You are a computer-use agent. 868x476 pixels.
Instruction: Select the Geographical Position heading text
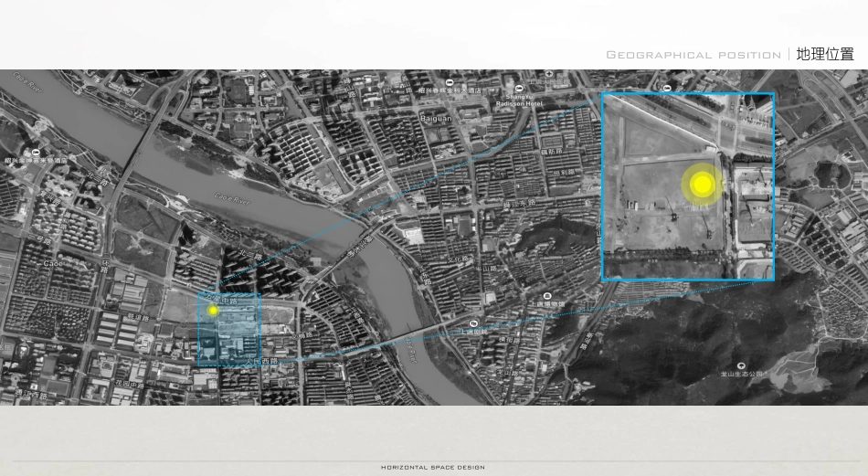tap(693, 55)
